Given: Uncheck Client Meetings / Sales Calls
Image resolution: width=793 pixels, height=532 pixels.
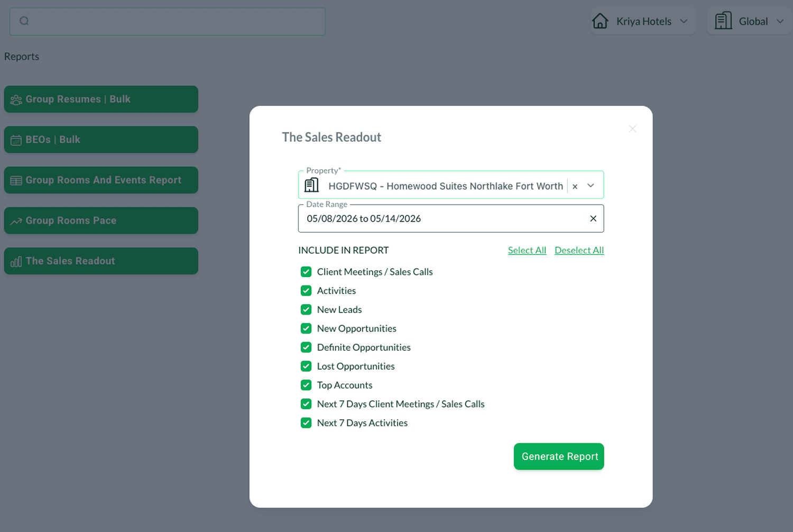Looking at the screenshot, I should (x=306, y=272).
